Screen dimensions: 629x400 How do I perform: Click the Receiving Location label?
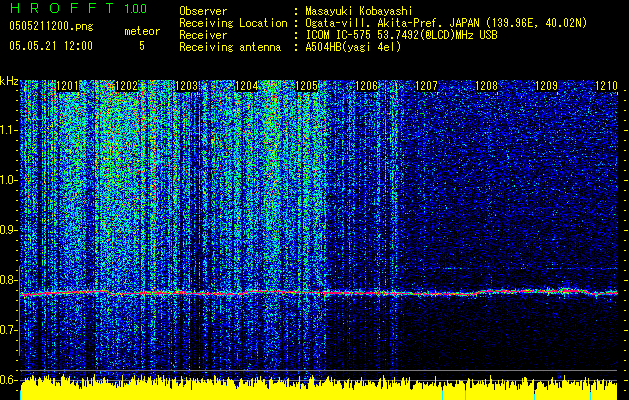(x=233, y=23)
